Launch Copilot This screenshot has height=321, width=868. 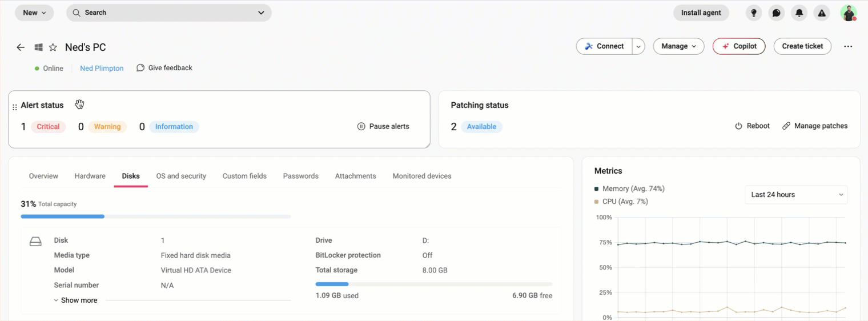pyautogui.click(x=739, y=46)
